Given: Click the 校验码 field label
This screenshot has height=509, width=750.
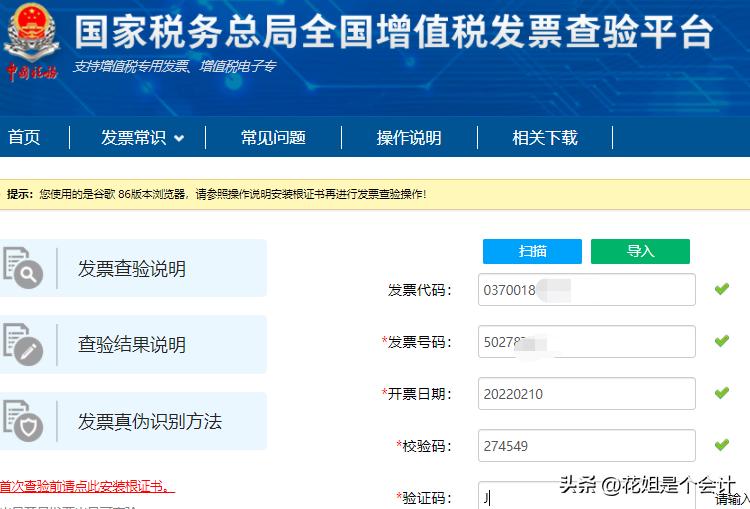Looking at the screenshot, I should point(424,446).
